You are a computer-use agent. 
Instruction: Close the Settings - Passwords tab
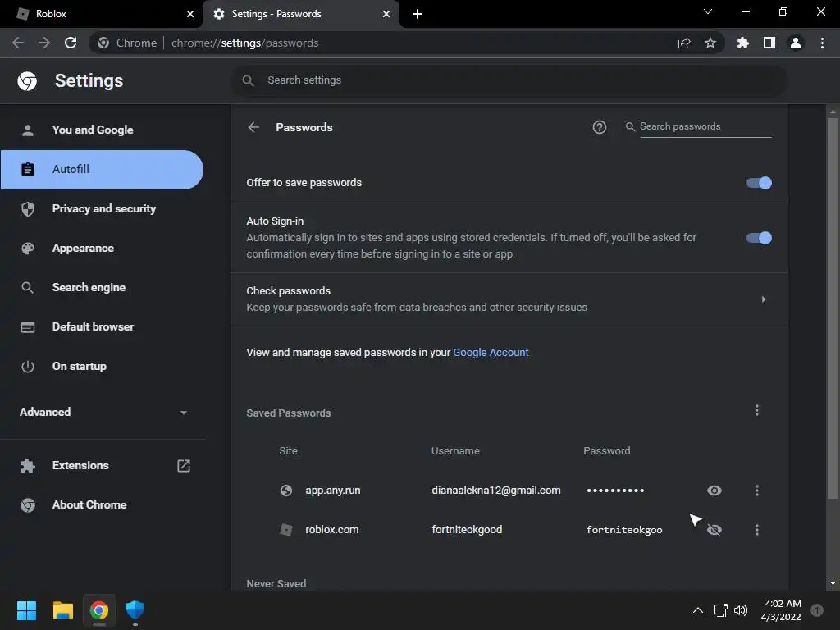click(386, 14)
